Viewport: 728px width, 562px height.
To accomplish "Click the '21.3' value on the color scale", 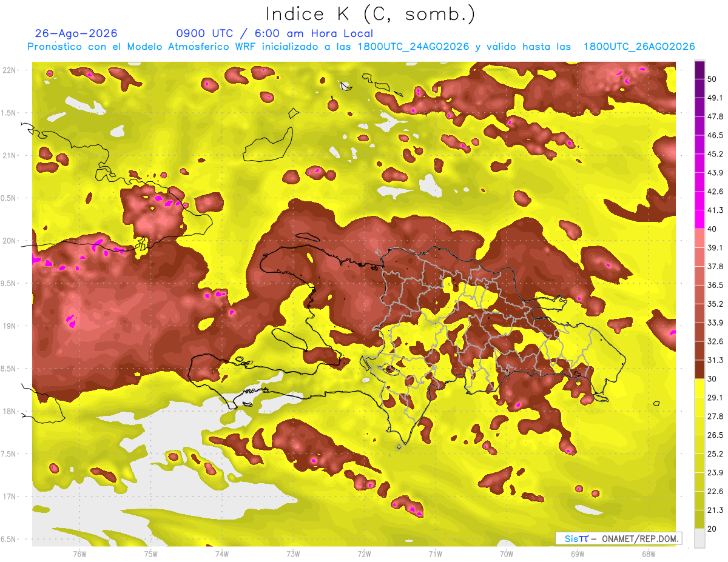I will click(x=715, y=510).
